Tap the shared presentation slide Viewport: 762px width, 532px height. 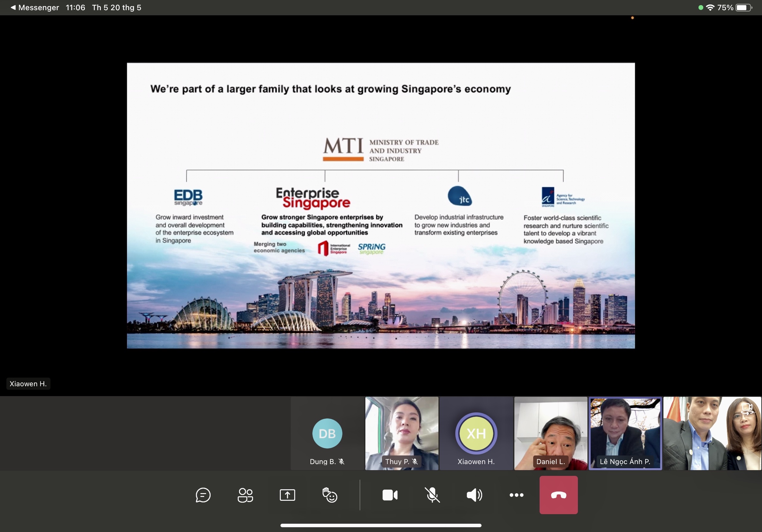click(381, 206)
